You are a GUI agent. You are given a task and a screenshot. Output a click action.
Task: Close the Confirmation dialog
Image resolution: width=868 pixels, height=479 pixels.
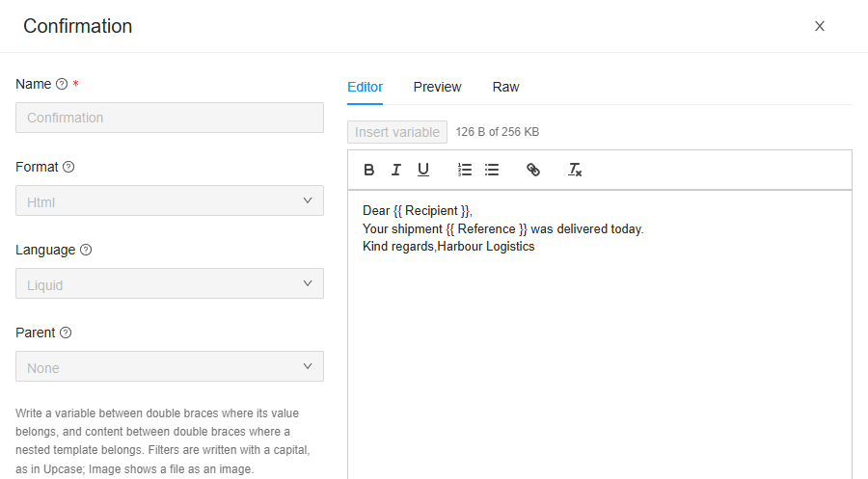pos(819,26)
